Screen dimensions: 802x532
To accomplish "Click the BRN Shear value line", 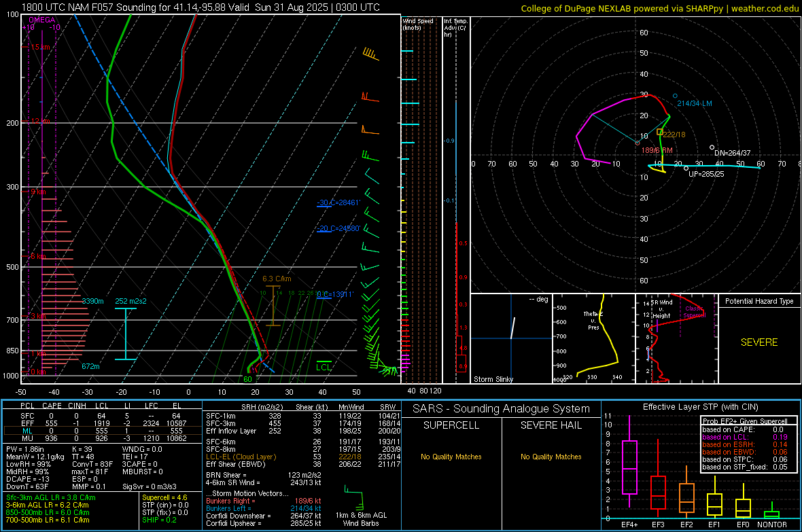I will click(x=264, y=475).
